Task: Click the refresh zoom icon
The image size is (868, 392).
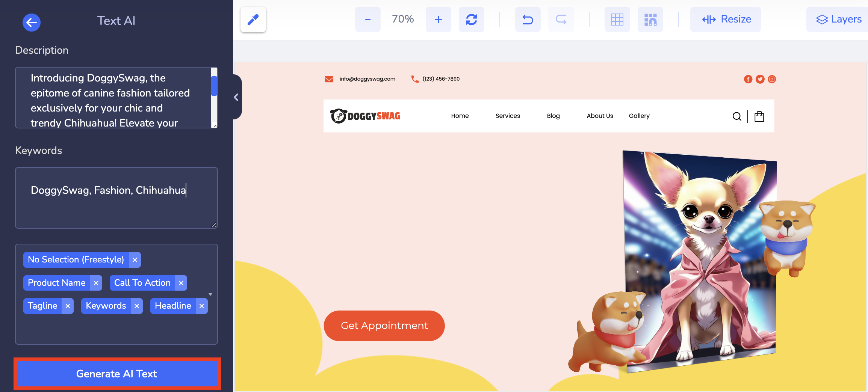Action: coord(471,19)
